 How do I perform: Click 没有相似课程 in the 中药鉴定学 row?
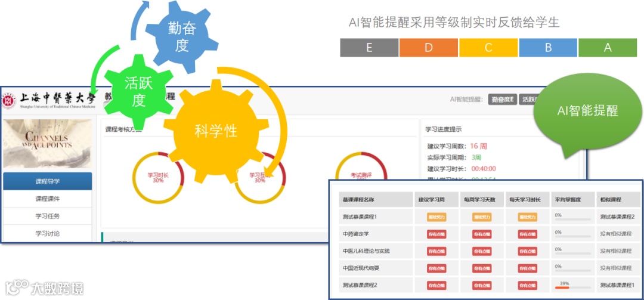pos(615,234)
